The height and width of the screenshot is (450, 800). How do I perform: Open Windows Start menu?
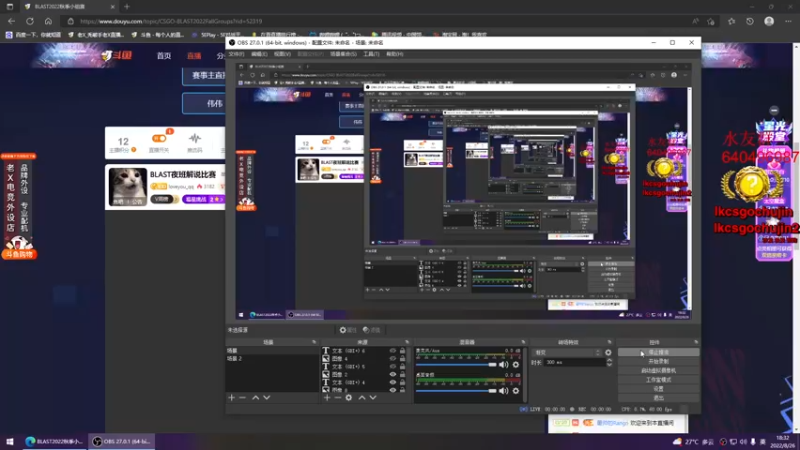tap(10, 441)
